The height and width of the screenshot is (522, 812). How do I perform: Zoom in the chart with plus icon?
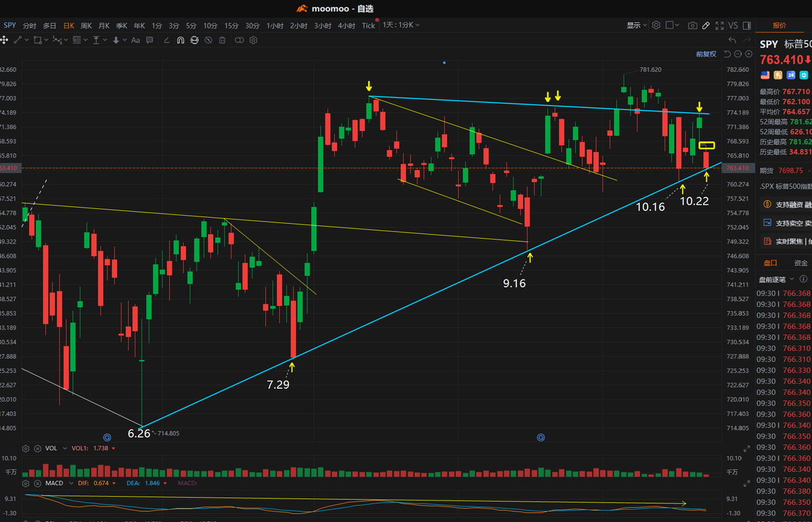click(748, 54)
